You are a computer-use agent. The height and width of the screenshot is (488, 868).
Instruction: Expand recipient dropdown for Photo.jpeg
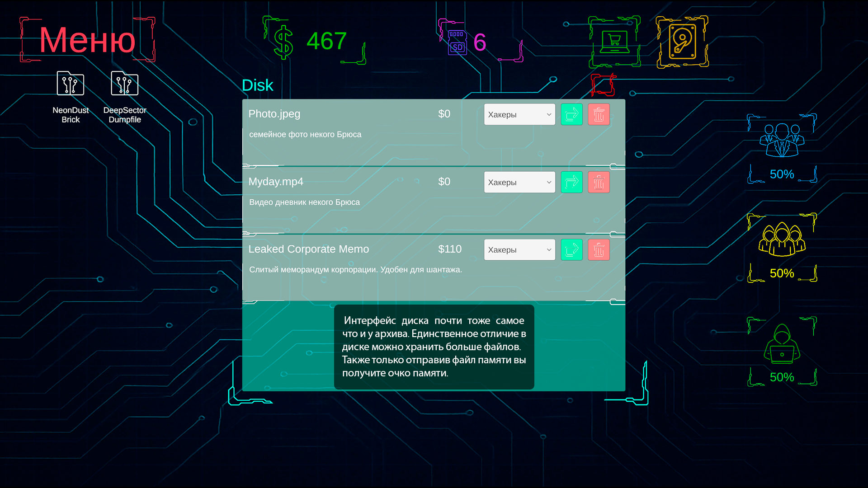[519, 114]
